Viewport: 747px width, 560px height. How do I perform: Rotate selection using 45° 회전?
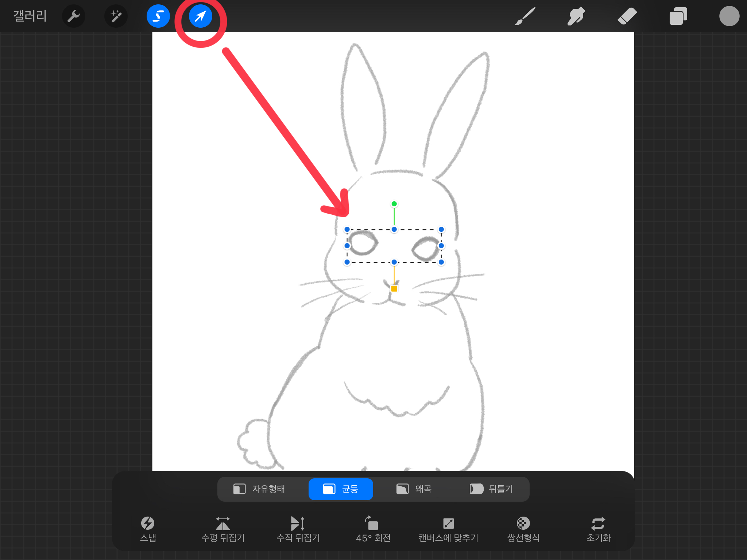tap(373, 529)
